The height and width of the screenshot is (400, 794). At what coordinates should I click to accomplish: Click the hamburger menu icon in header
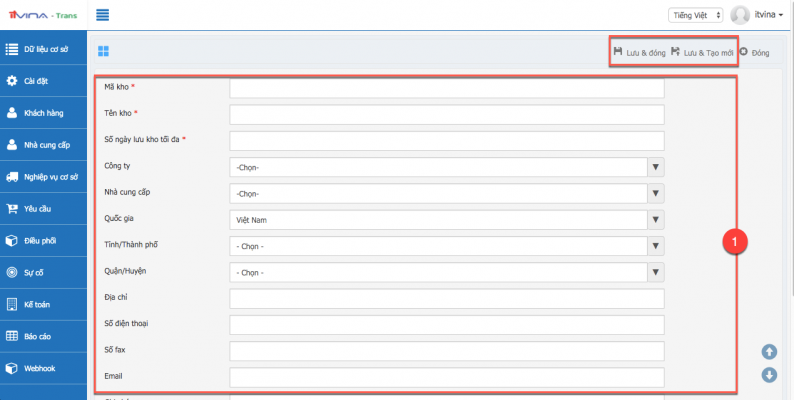tap(103, 15)
